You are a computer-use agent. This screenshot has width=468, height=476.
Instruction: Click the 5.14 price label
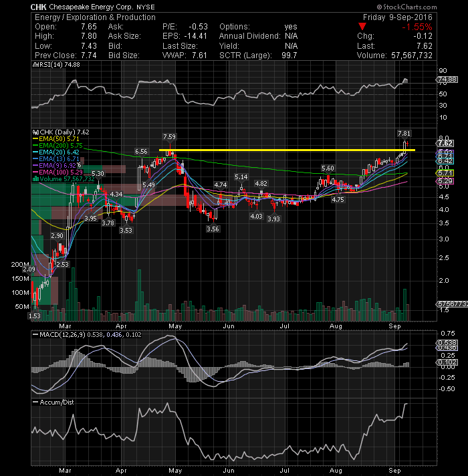tap(241, 177)
